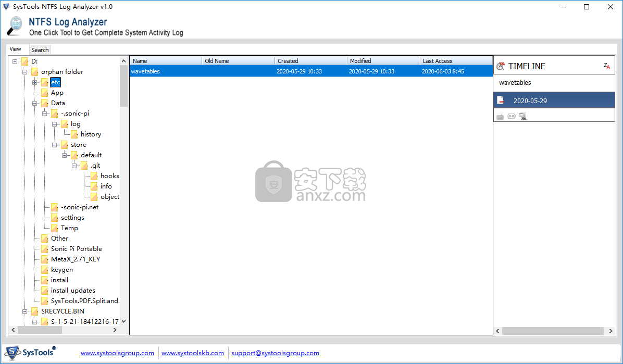Select the etc folder label
The image size is (623, 364).
click(56, 82)
